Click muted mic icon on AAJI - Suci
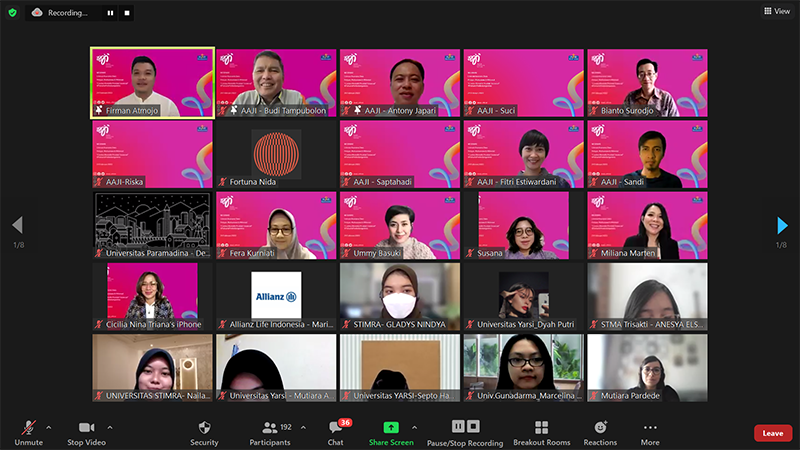The image size is (800, 450). tap(470, 110)
